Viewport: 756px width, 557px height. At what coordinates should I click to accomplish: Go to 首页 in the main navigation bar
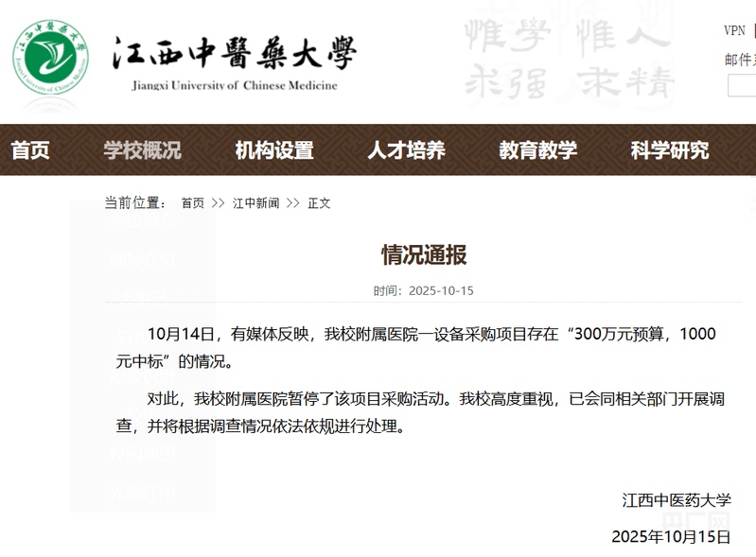point(30,149)
